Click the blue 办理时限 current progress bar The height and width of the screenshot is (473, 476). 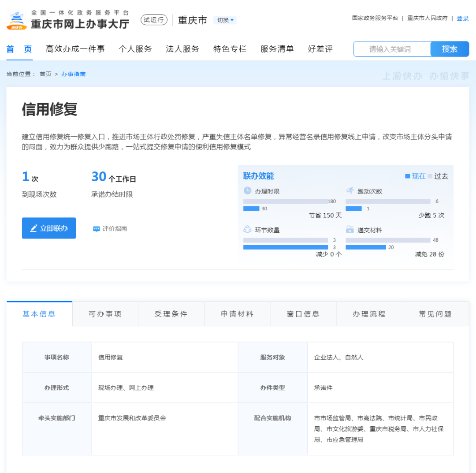point(251,209)
